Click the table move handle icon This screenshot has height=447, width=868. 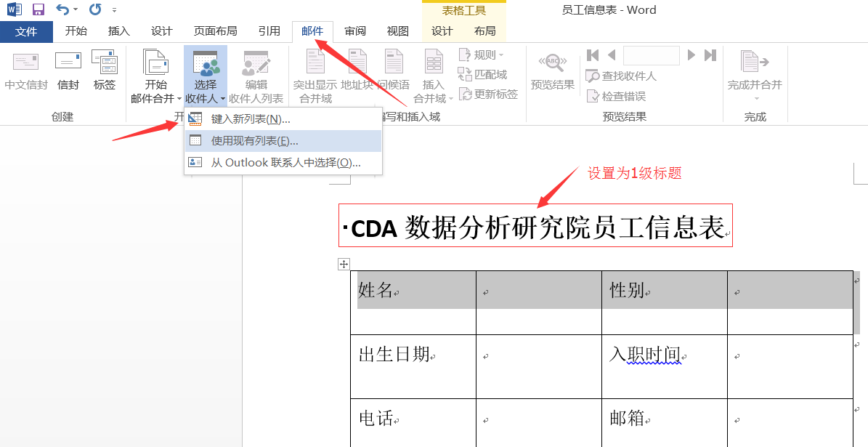click(344, 265)
